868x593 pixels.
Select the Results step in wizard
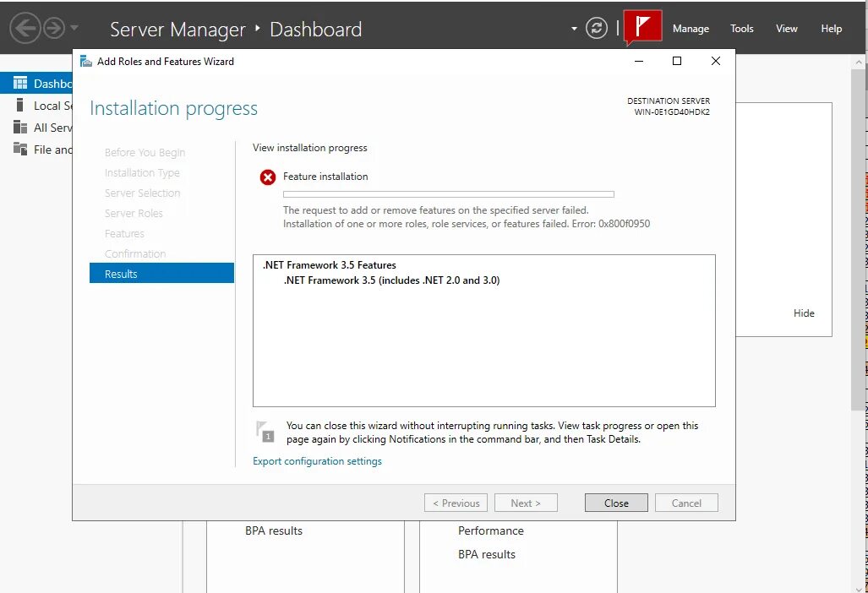[161, 273]
